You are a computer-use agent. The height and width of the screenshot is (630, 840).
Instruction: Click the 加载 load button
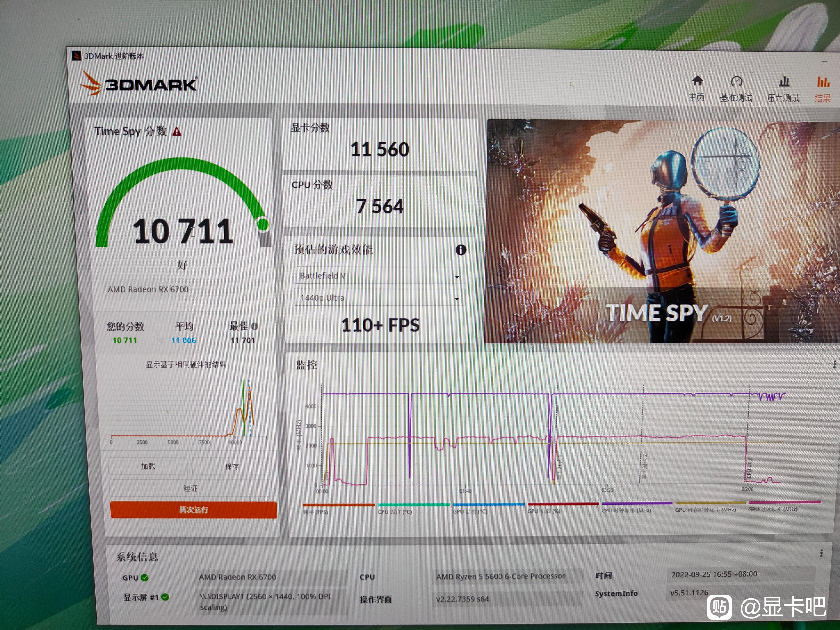(148, 466)
